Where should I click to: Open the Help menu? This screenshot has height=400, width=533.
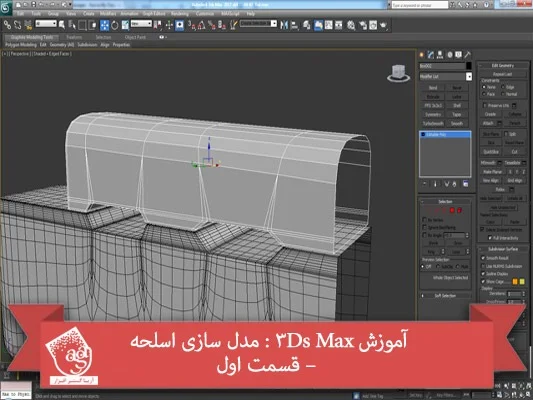(251, 14)
